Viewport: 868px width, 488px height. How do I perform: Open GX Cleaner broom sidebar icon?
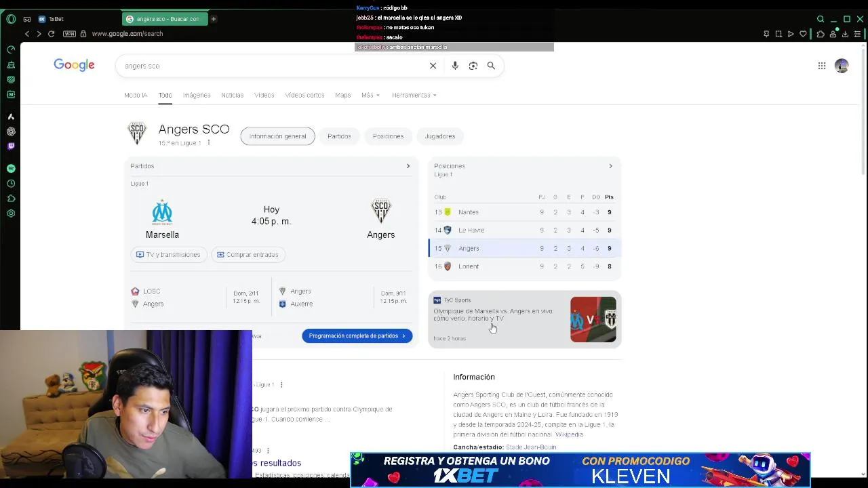11,65
